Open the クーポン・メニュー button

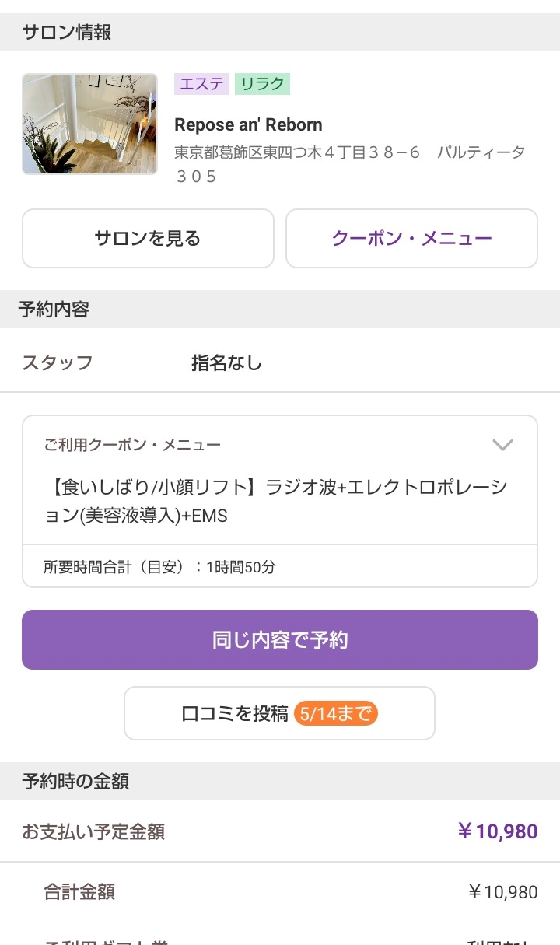(x=411, y=238)
